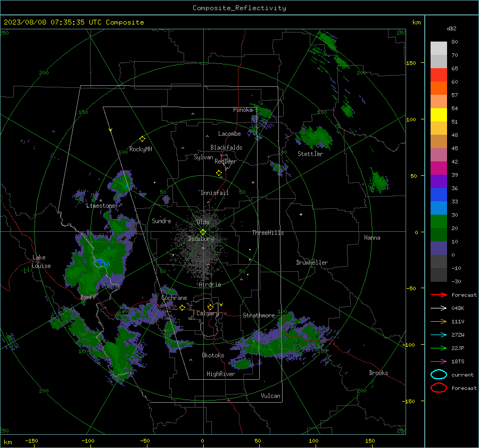Click the Brooks town label
Viewport: 479px width, 448px height.
click(378, 373)
